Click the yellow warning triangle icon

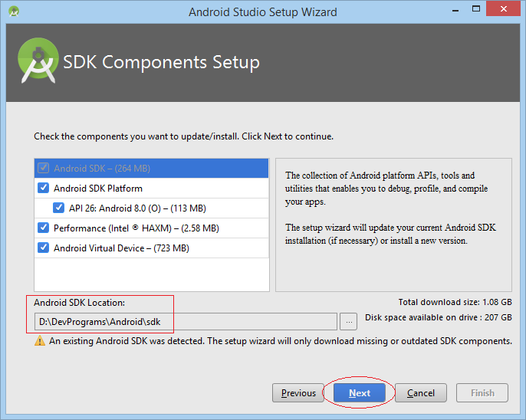point(40,340)
